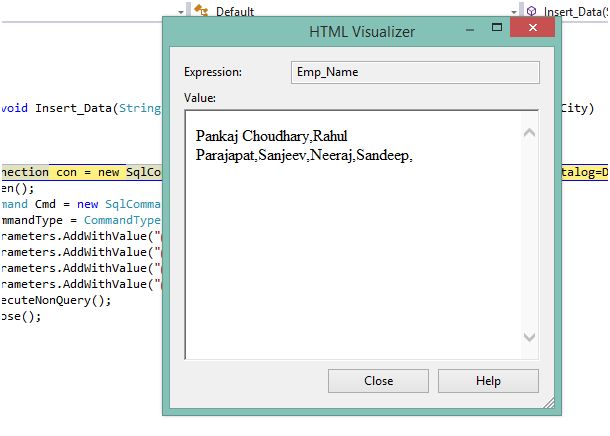Viewport: 610px width, 436px height.
Task: Click the Help button in HTML Visualizer
Action: click(x=488, y=381)
